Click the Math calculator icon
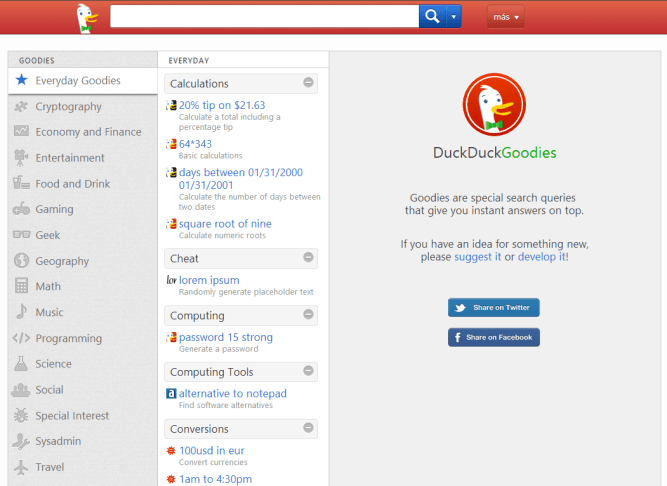The image size is (667, 486). coord(21,286)
